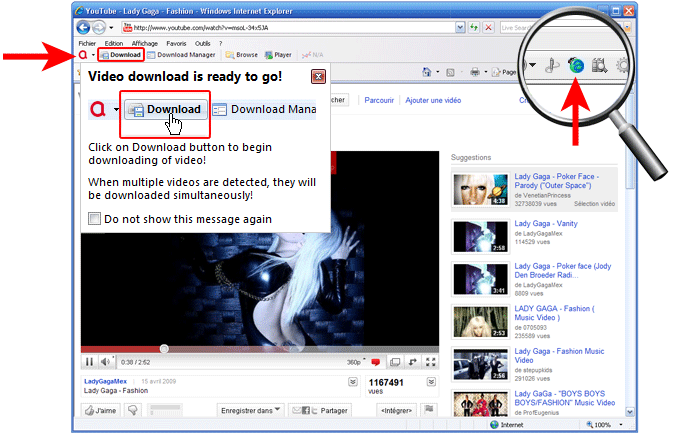Open the Outils menu
Image resolution: width=674 pixels, height=435 pixels.
[x=202, y=43]
